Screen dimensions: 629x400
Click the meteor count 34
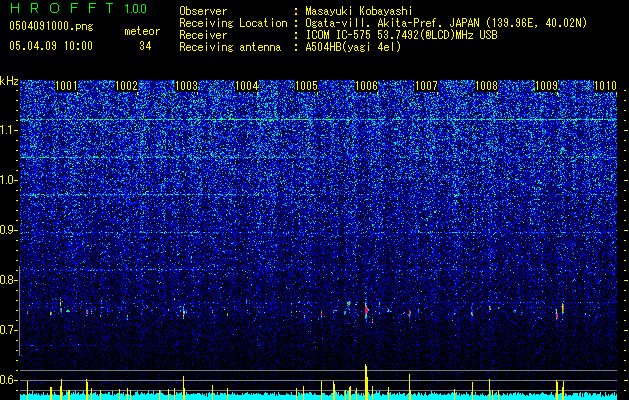click(145, 46)
